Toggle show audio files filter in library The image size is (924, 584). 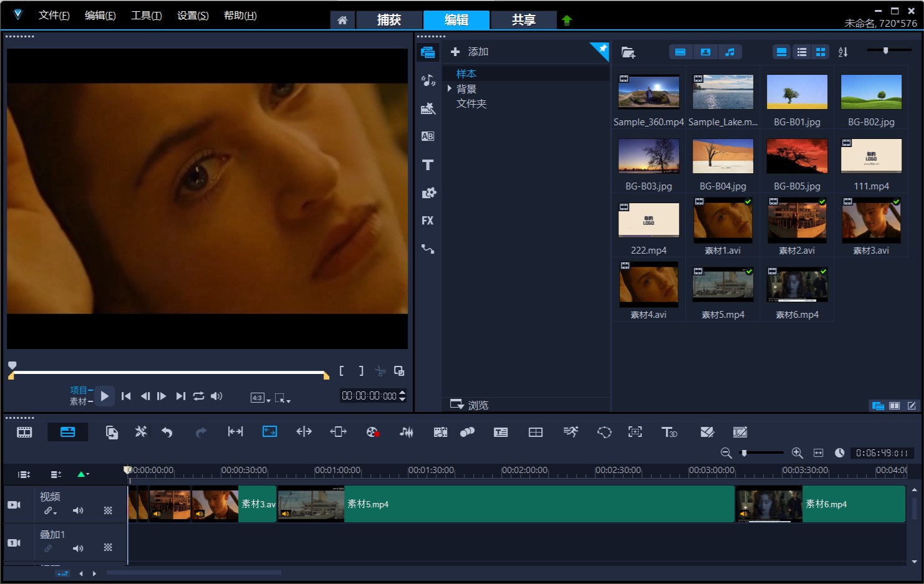coord(730,52)
